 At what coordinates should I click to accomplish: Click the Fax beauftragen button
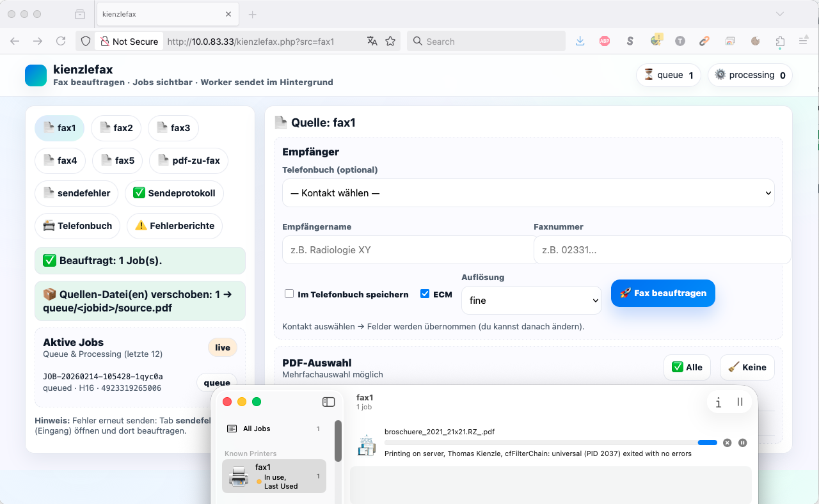pyautogui.click(x=663, y=294)
